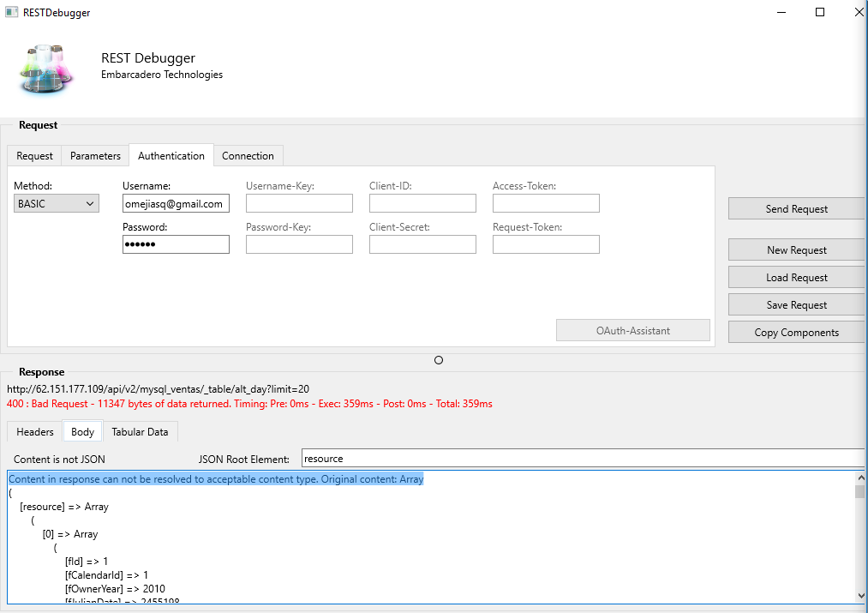Maximize the RESTDebugger window
The width and height of the screenshot is (868, 613).
pyautogui.click(x=820, y=12)
